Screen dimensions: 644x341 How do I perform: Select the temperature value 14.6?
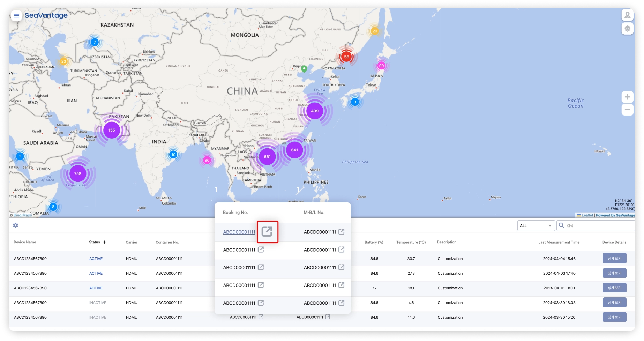point(411,317)
